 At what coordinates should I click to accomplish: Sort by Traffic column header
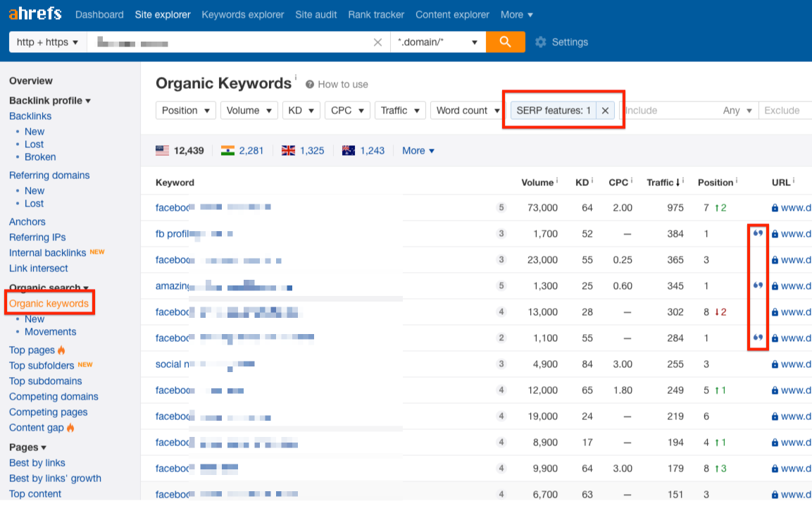pyautogui.click(x=663, y=183)
